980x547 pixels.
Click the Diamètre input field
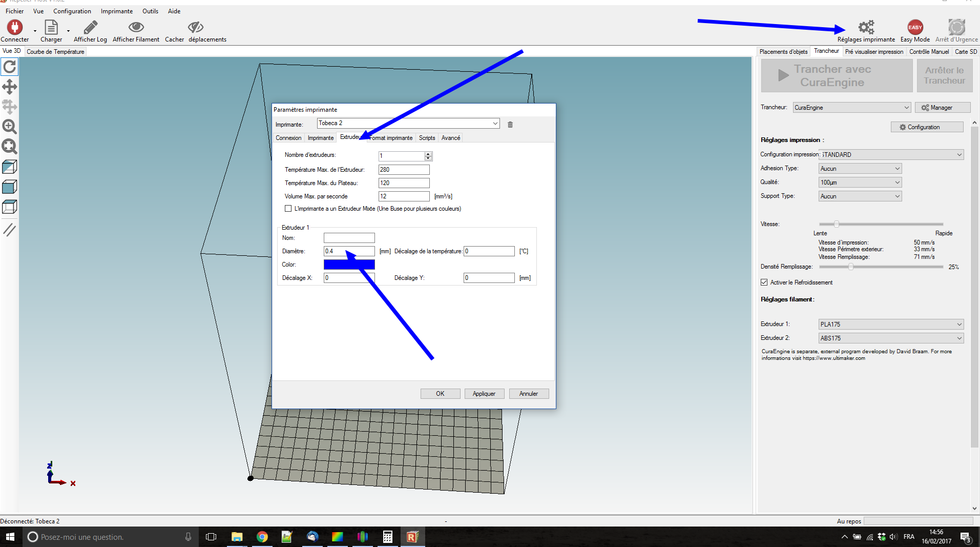point(349,251)
